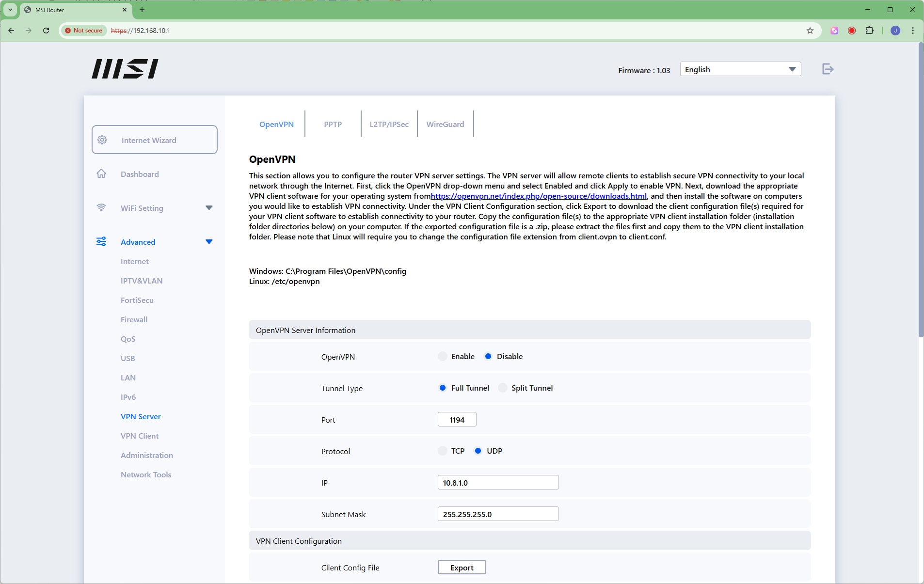Open the English language dropdown

pyautogui.click(x=740, y=69)
